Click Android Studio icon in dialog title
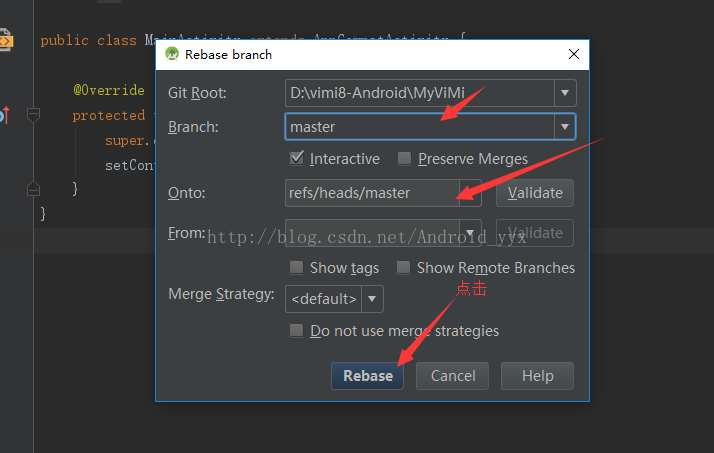The width and height of the screenshot is (714, 453). coord(172,54)
